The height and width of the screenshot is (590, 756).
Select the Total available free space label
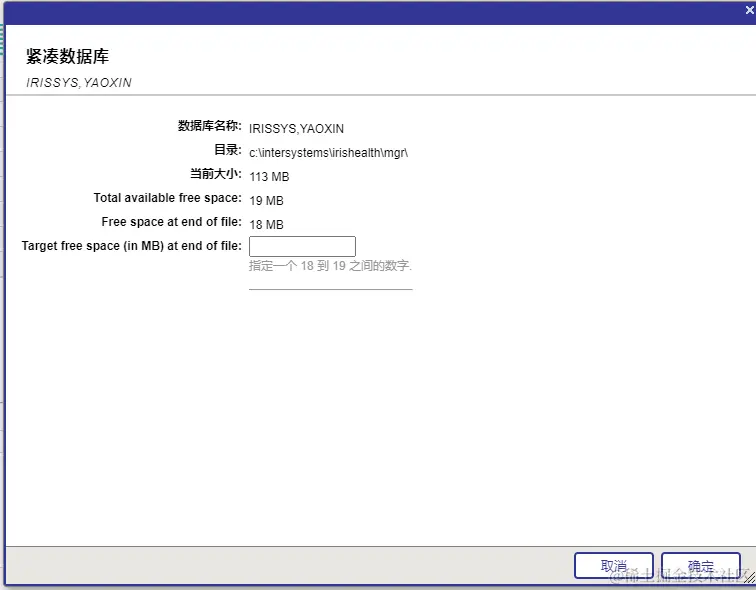coord(167,198)
